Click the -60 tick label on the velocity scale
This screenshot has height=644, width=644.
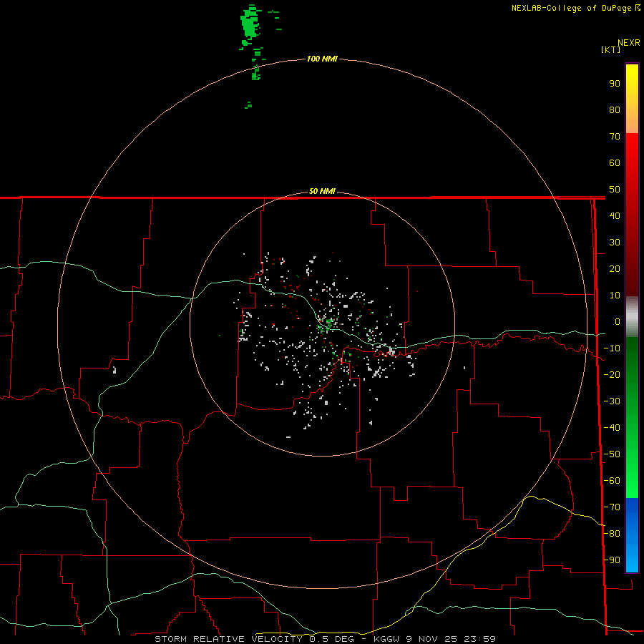click(x=612, y=481)
